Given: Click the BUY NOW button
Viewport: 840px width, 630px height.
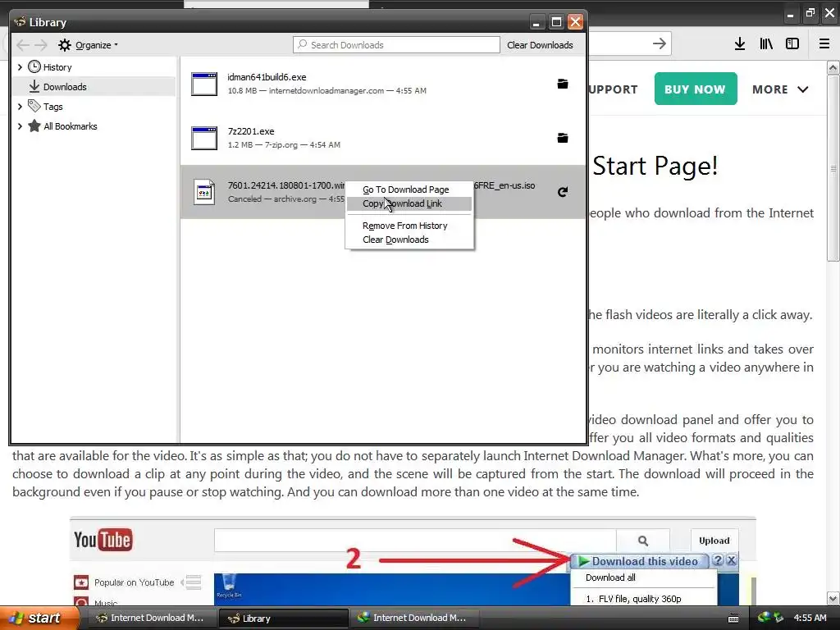Looking at the screenshot, I should (x=696, y=89).
